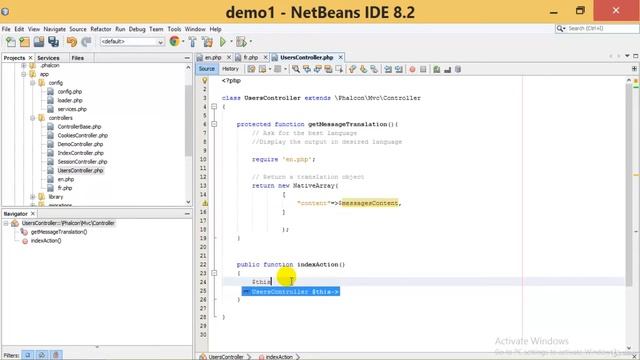Toggle the third Navigator filter button
This screenshot has height=360, width=640.
point(56,355)
